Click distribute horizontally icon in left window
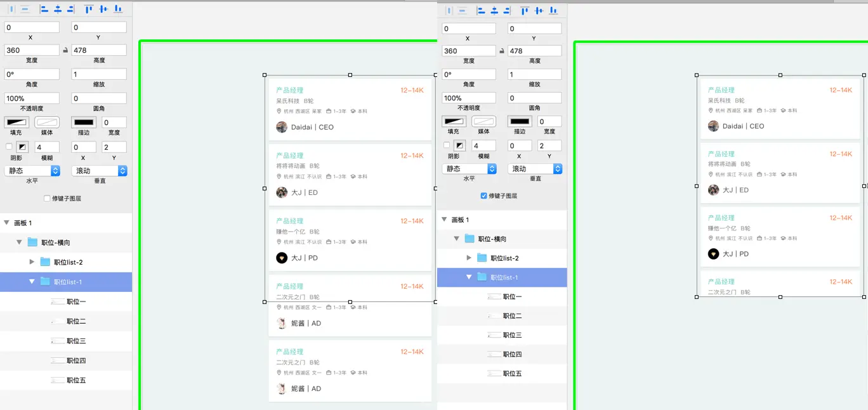 point(11,10)
